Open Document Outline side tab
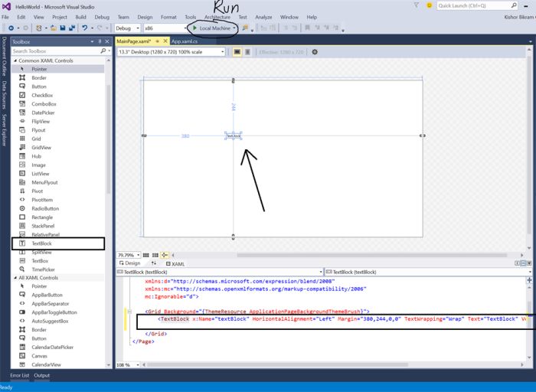536x392 pixels. click(4, 57)
